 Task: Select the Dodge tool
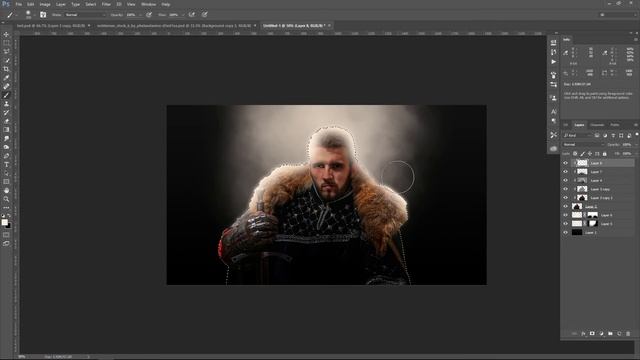coord(6,147)
